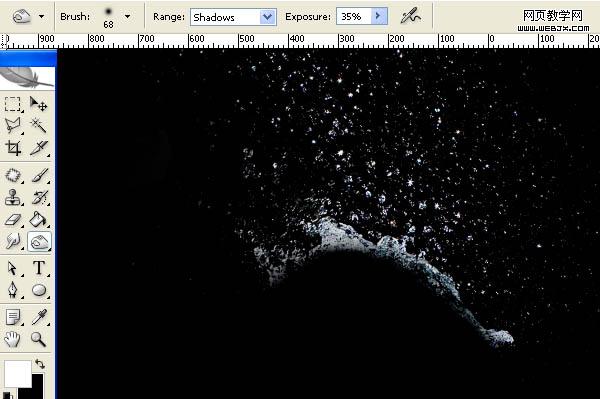Select the Crop tool
600x399 pixels.
(x=13, y=148)
